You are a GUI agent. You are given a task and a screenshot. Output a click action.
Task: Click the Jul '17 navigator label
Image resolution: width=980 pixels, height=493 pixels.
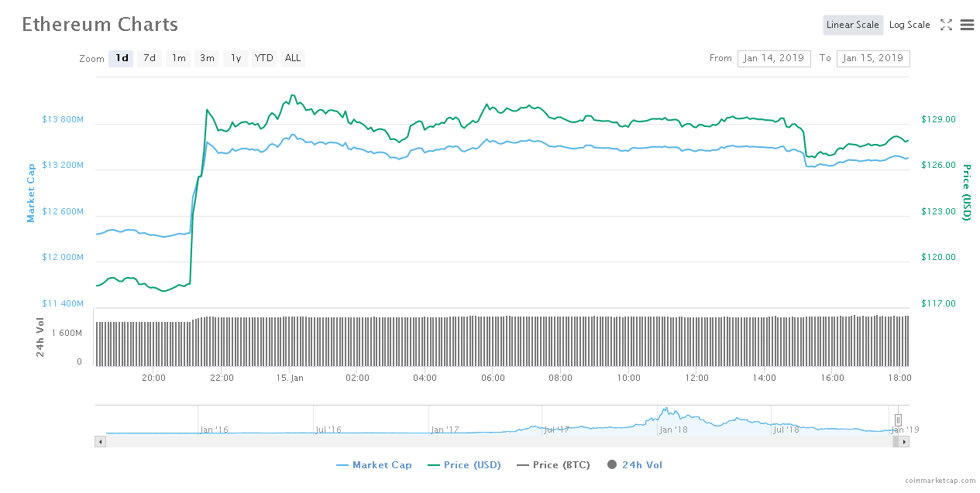557,430
